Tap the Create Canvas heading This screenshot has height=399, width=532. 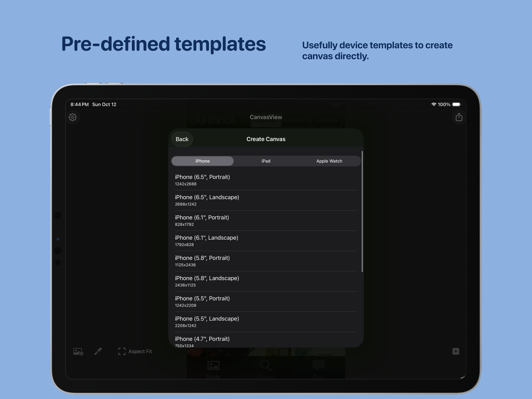(x=266, y=139)
